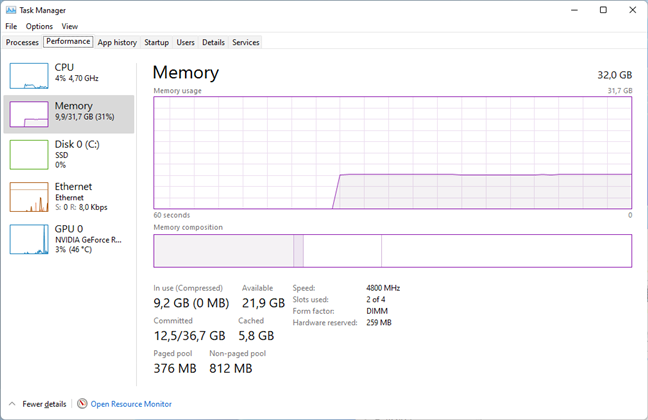Click the Task Manager app icon in title bar

[11, 10]
